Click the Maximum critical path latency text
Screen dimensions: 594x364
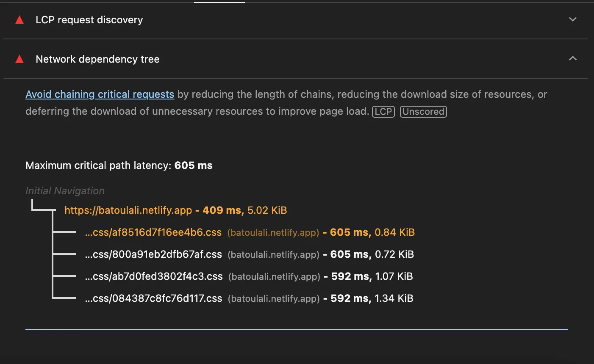[119, 165]
